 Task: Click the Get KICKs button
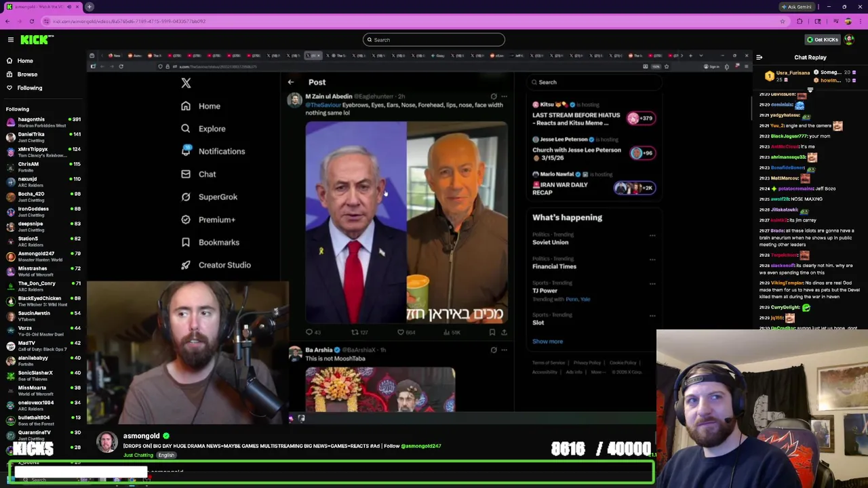(x=822, y=40)
